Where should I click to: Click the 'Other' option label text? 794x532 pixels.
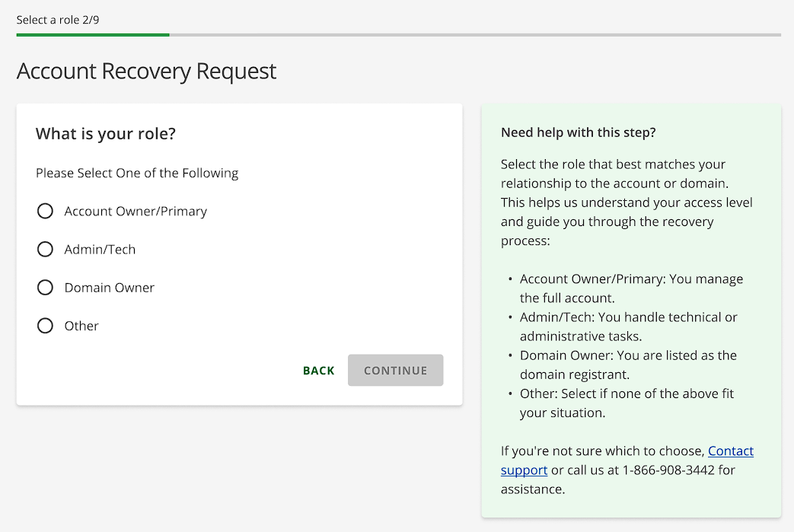coord(81,326)
